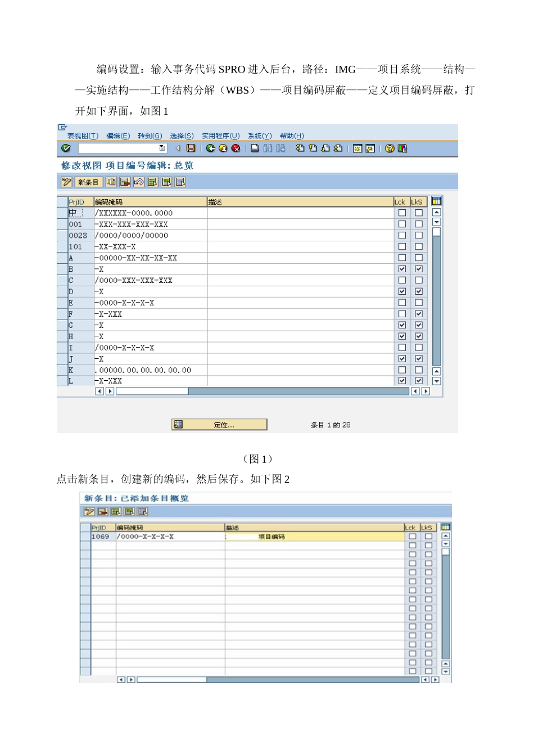
Task: Click the Print icon in toolbar
Action: pos(255,148)
